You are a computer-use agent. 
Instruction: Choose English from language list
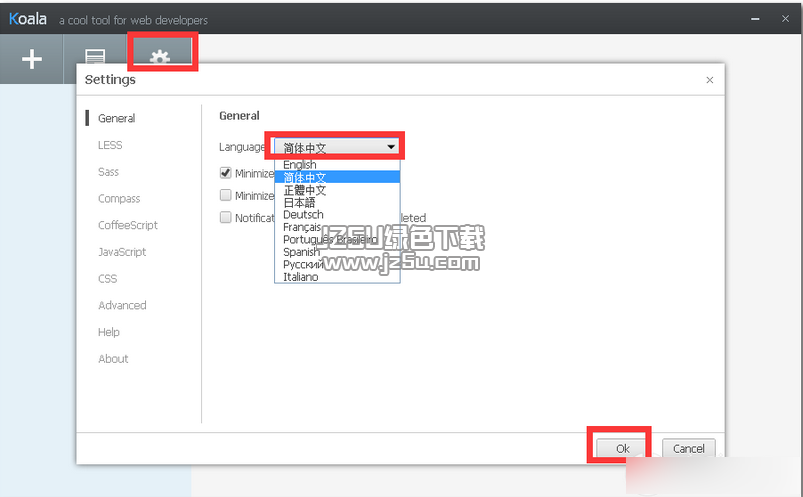tap(337, 164)
